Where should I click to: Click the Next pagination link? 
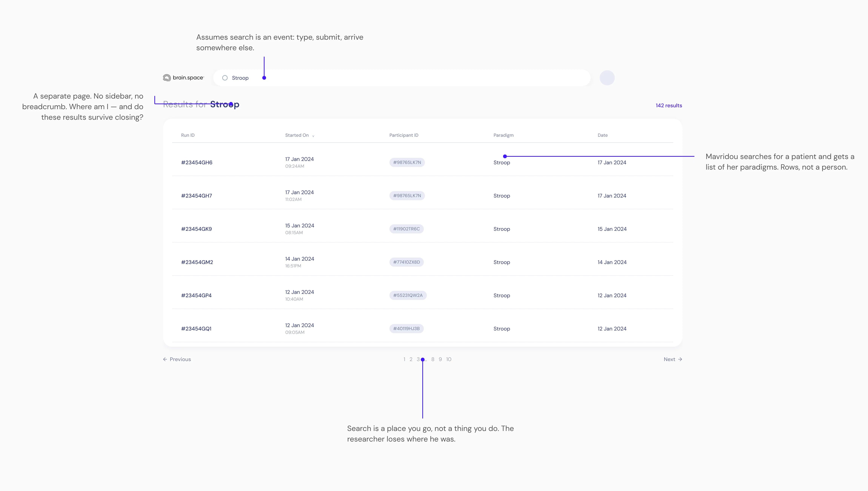[673, 359]
